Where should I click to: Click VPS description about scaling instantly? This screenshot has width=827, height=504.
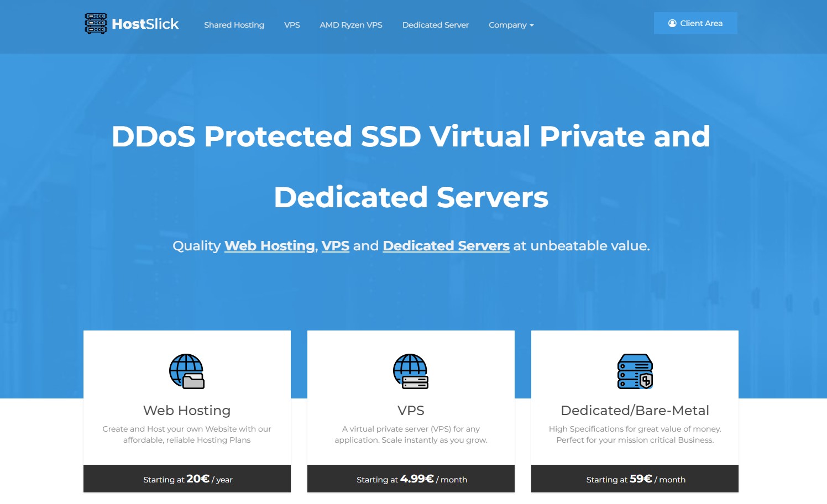411,434
